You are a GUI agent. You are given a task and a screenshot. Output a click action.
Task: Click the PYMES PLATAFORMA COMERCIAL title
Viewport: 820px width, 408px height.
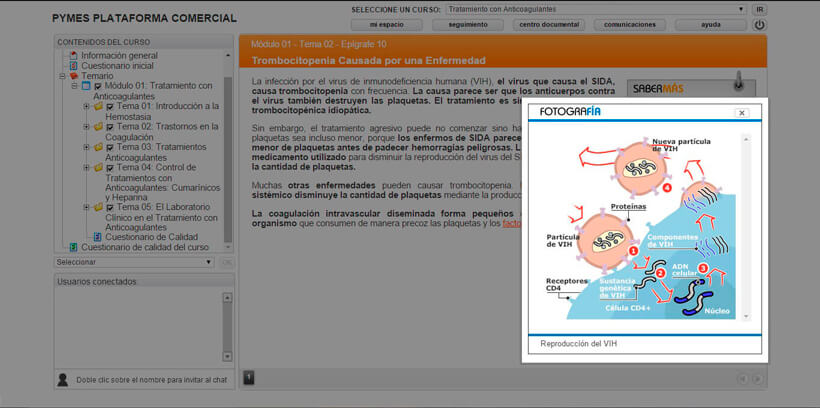(x=144, y=18)
